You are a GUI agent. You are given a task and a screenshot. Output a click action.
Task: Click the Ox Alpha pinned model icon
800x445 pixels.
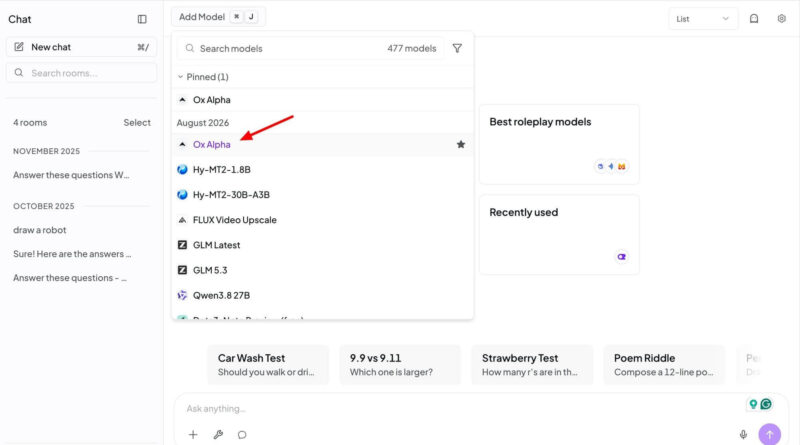182,100
